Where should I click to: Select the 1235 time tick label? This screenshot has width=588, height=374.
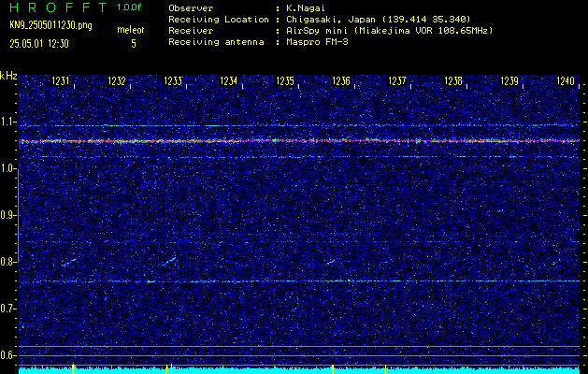click(285, 80)
